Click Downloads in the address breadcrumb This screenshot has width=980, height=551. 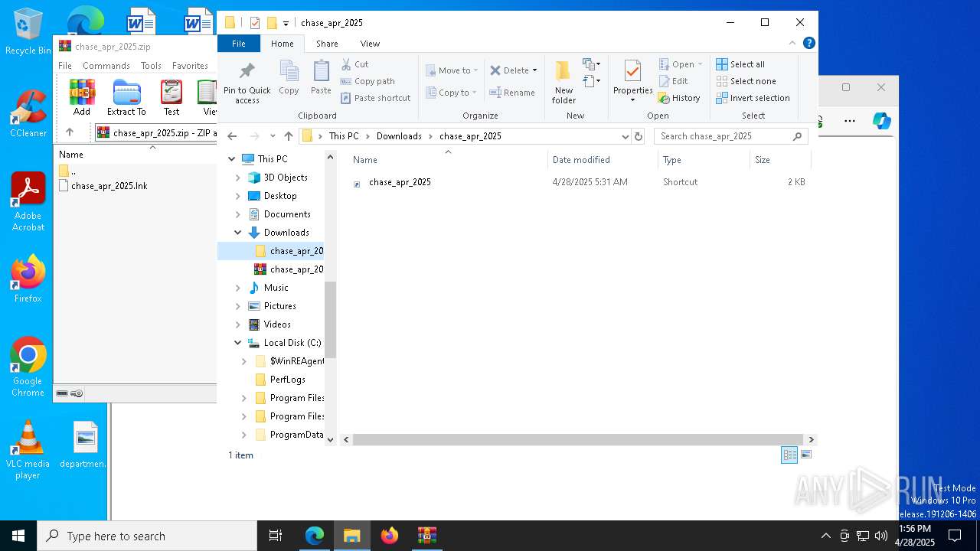399,136
